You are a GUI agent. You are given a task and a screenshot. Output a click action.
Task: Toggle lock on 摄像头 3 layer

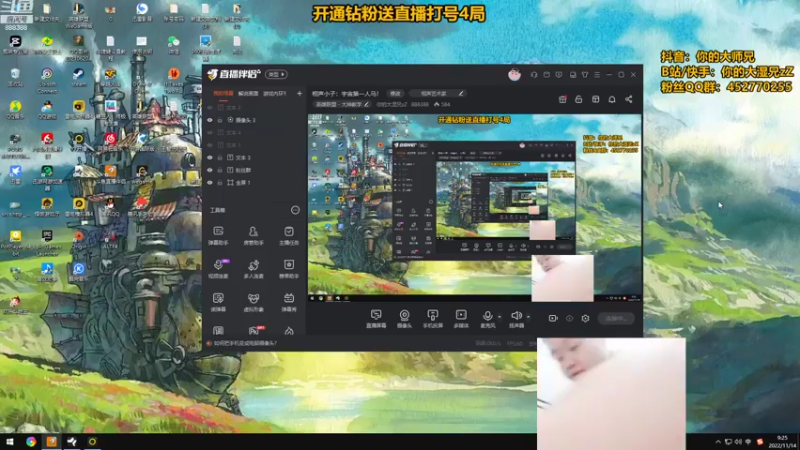(220, 120)
